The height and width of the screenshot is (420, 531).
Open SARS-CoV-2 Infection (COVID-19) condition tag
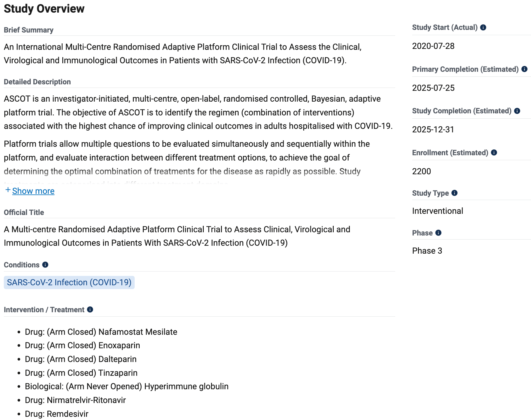coord(69,282)
